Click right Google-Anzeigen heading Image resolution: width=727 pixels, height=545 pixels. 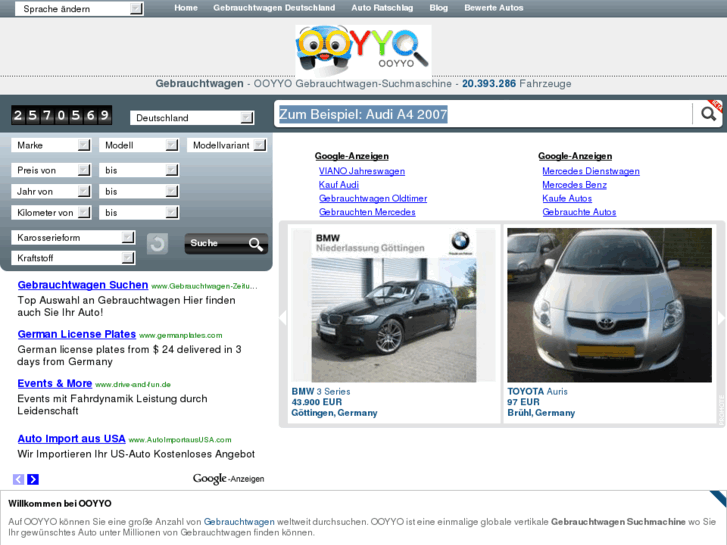coord(575,156)
